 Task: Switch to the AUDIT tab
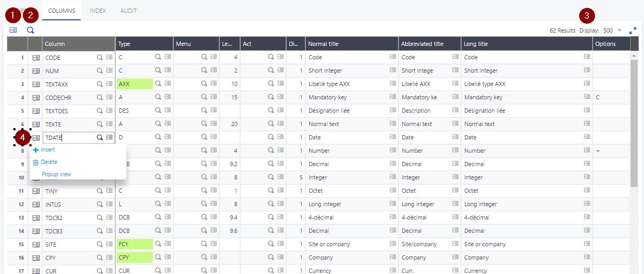(128, 11)
